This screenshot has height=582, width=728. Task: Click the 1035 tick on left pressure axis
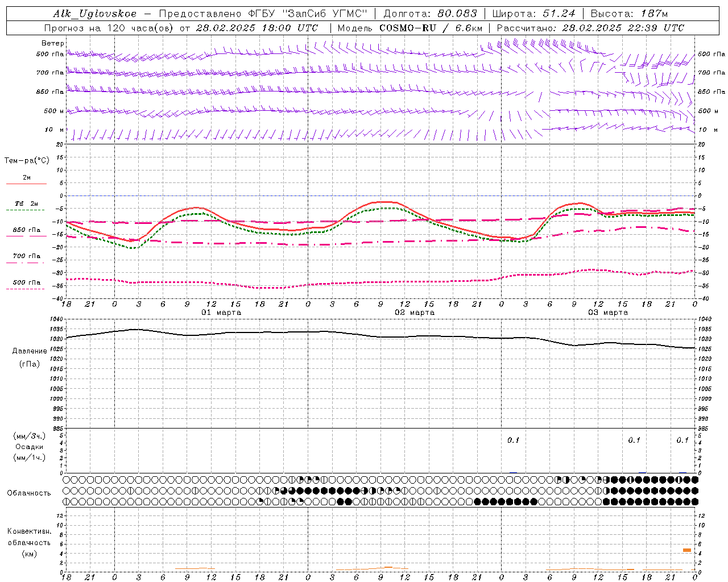point(56,329)
